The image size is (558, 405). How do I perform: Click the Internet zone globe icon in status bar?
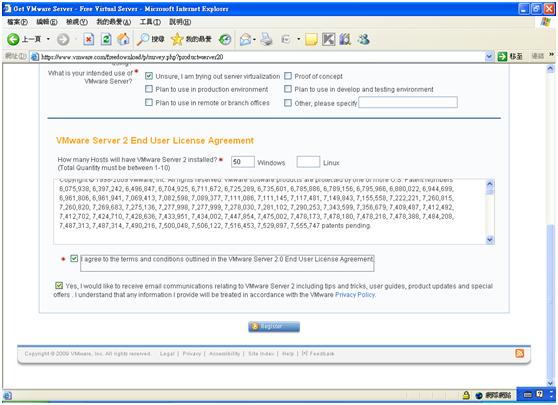pos(479,395)
